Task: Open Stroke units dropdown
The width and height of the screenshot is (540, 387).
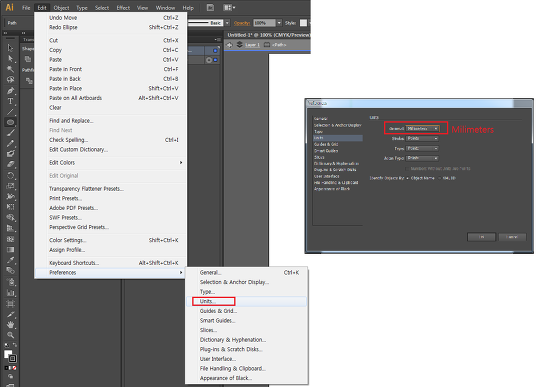Action: [422, 138]
